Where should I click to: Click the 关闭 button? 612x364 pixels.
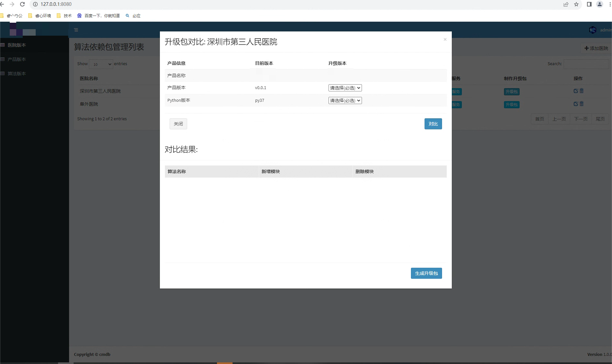[x=178, y=124]
